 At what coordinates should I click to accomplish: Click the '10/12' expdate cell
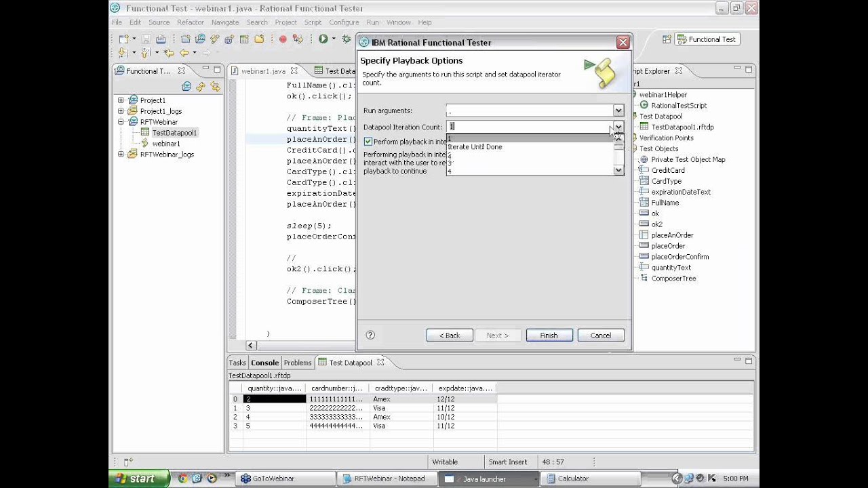point(465,417)
